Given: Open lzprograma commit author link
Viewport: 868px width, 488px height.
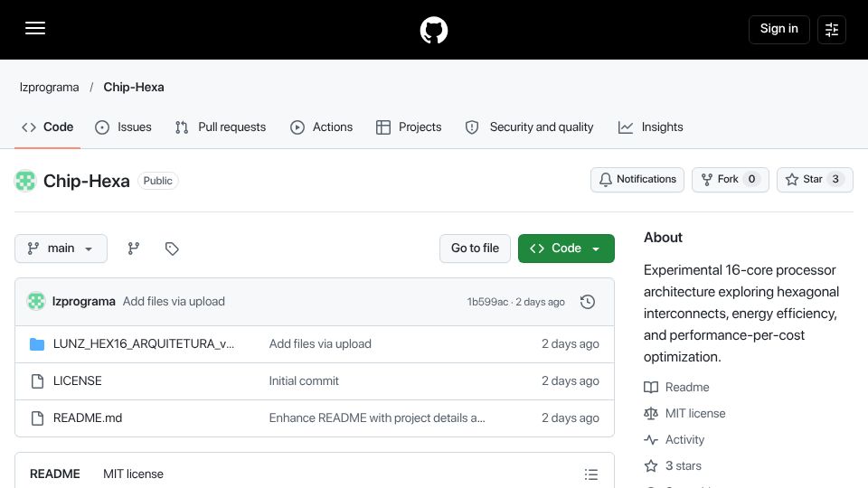Looking at the screenshot, I should [x=83, y=302].
